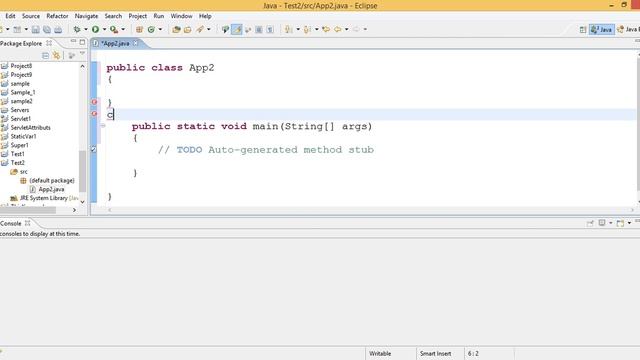Screen dimensions: 640x360
Task: Minimize the Package Explorer panel
Action: [x=73, y=42]
